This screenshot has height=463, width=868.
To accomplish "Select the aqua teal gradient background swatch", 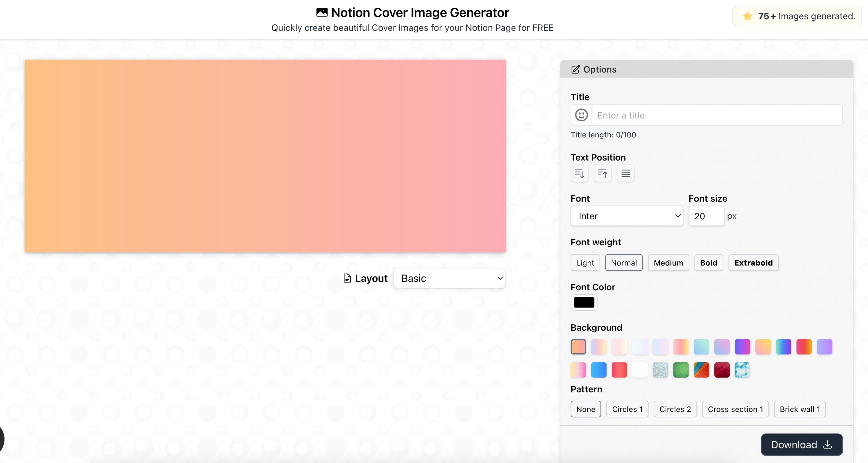I will tap(702, 347).
